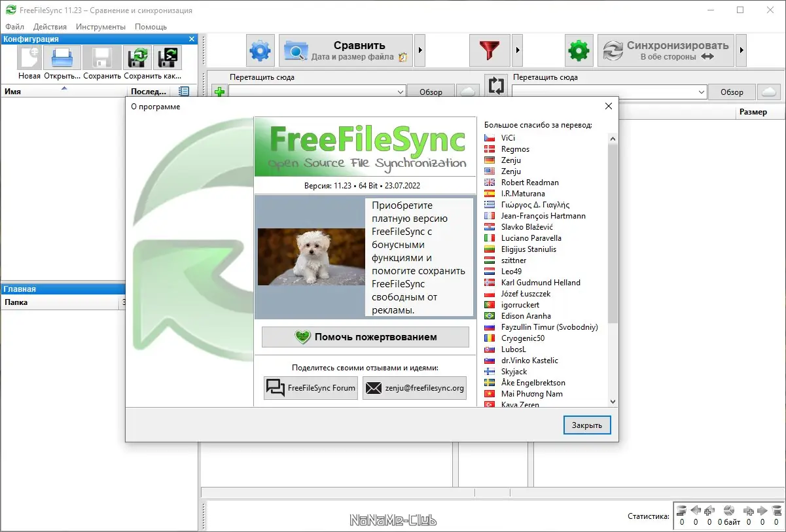786x532 pixels.
Task: Click the Open configuration icon
Action: coord(62,58)
